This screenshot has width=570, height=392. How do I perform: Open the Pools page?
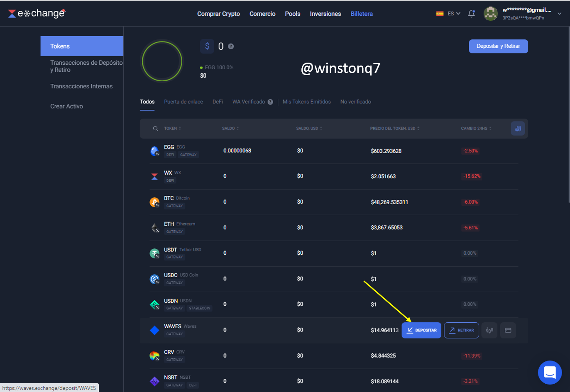coord(293,14)
